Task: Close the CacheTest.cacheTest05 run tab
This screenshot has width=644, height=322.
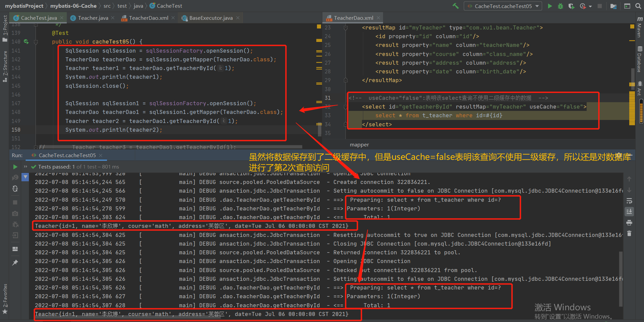Action: [101, 155]
